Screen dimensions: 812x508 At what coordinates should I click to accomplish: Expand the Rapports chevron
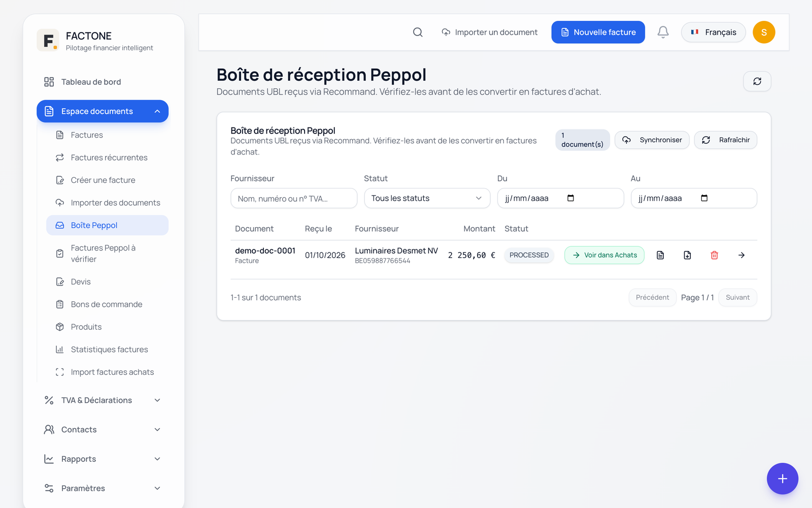(157, 459)
